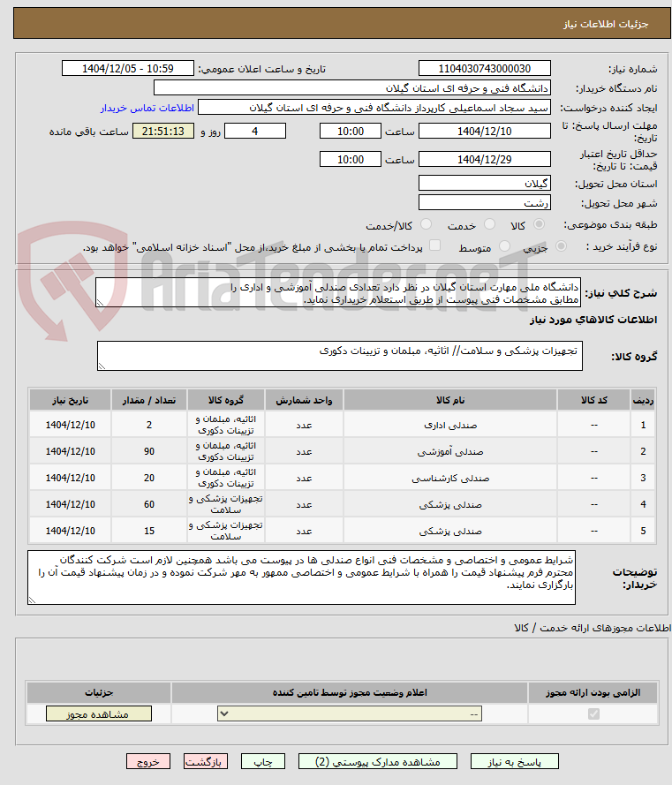Click the ایجاد کننده درخواست field
This screenshot has width=672, height=785.
pos(374,108)
